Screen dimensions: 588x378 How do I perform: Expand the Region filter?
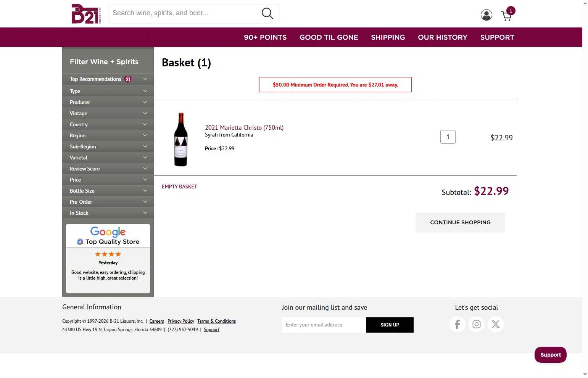108,135
